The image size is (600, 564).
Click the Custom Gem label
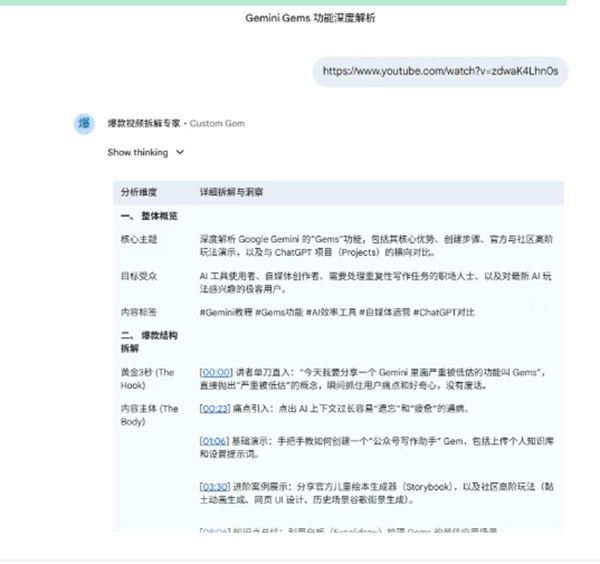point(217,123)
